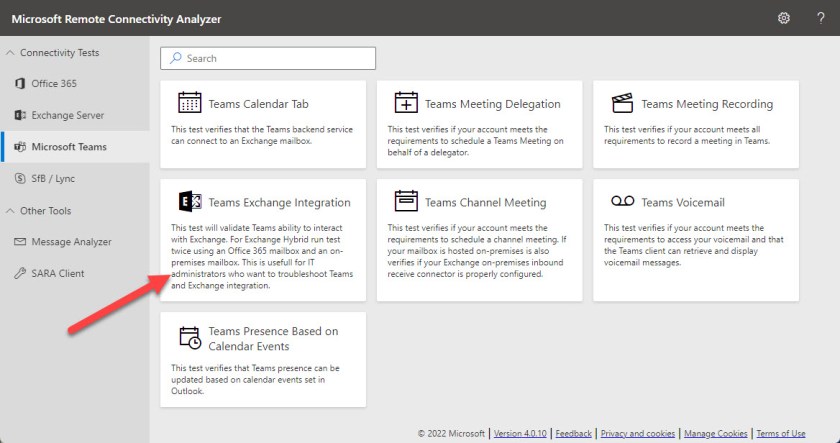Click the Teams Channel Meeting description text
Image resolution: width=840 pixels, height=443 pixels.
coord(477,251)
